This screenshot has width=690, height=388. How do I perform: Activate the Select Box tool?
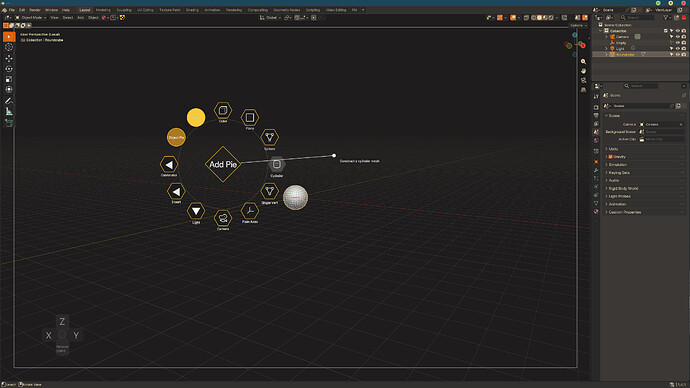click(9, 37)
